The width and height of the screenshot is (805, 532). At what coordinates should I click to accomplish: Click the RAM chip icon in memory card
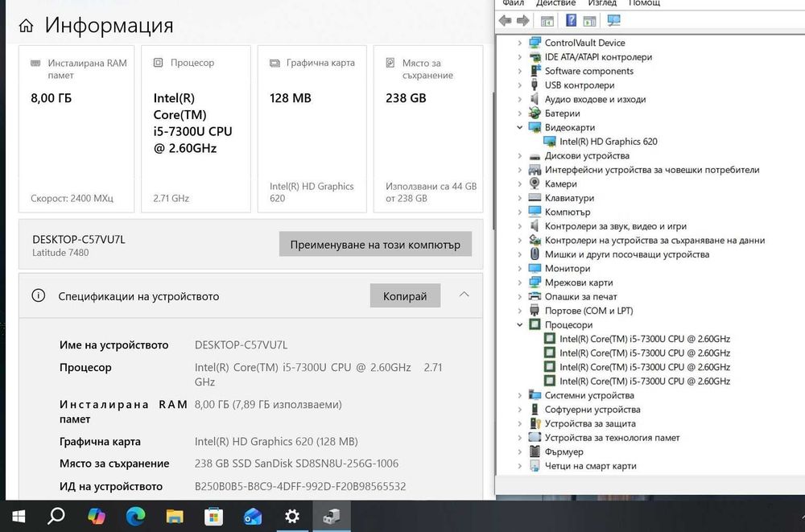35,63
